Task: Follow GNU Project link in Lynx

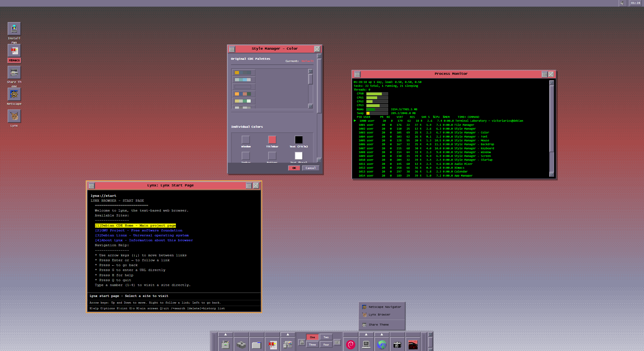Action: point(138,231)
